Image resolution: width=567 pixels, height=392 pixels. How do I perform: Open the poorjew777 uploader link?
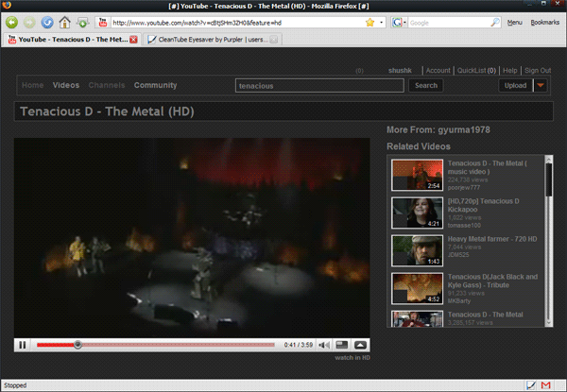pyautogui.click(x=464, y=188)
